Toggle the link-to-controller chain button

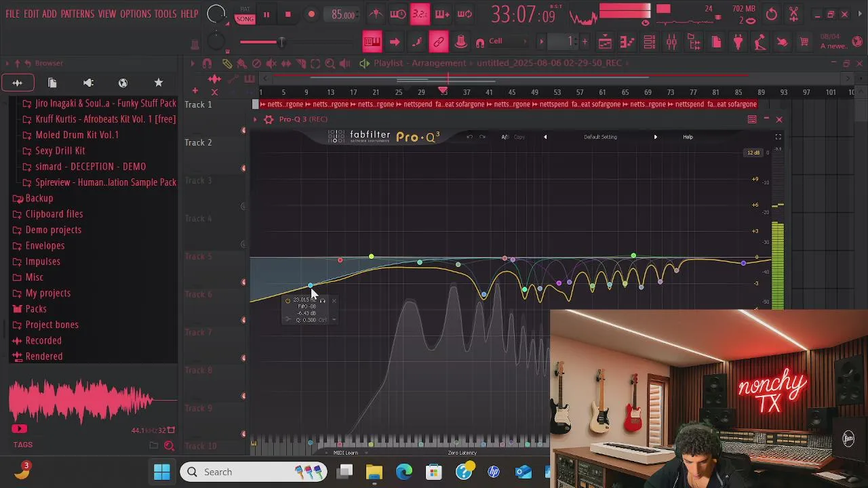coord(439,42)
